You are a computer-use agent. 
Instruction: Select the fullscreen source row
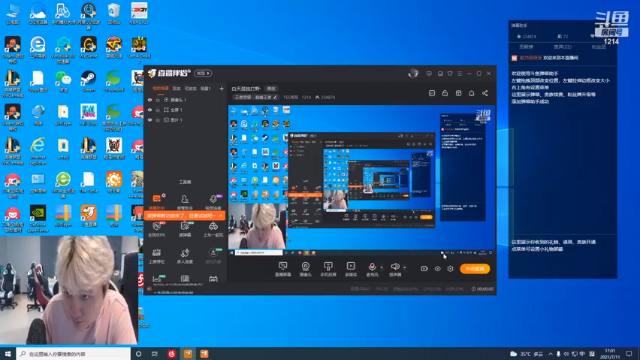click(x=186, y=110)
